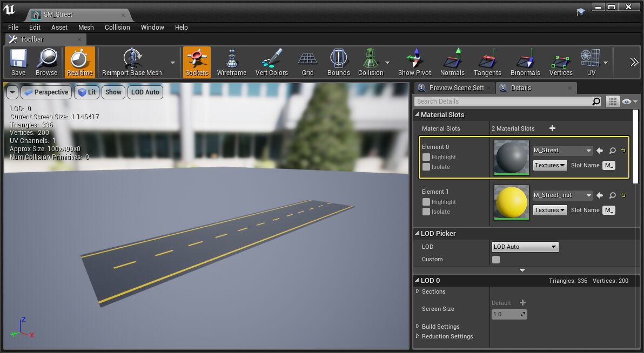Toggle the Wireframe view icon

[x=231, y=62]
